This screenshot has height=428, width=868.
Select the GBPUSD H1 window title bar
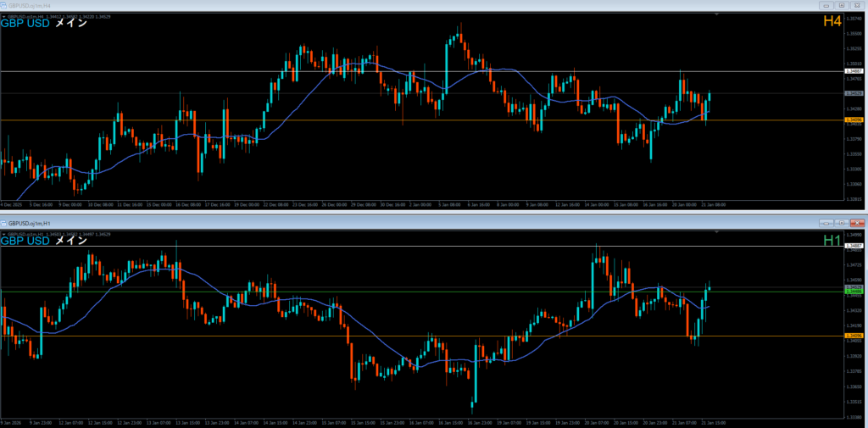tap(339, 223)
